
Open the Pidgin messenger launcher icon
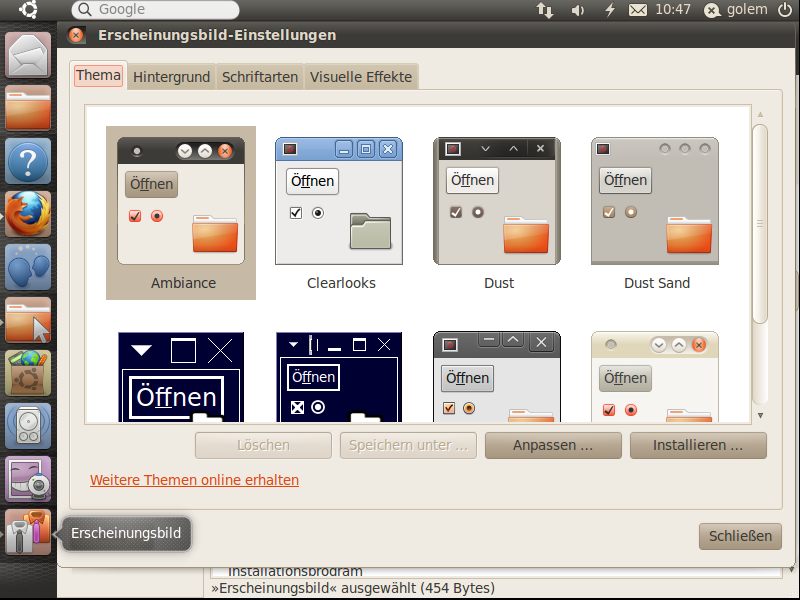[x=28, y=267]
